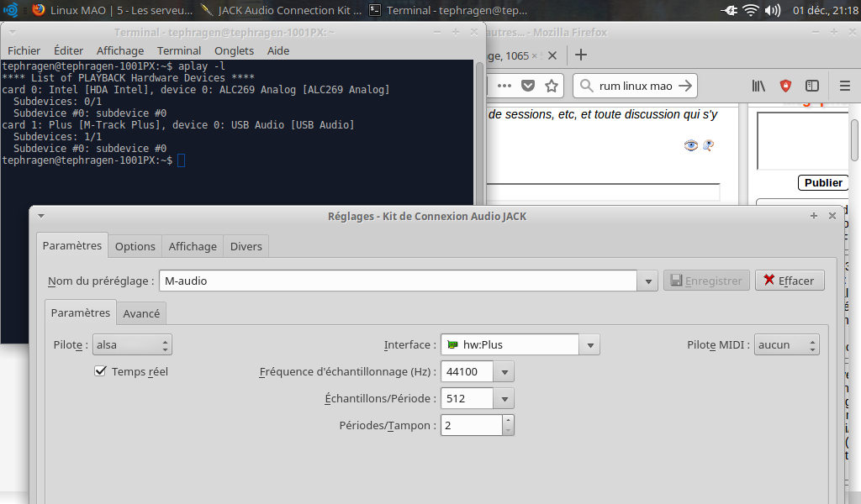
Task: Click the Interface hw:Plus field
Action: click(x=510, y=344)
